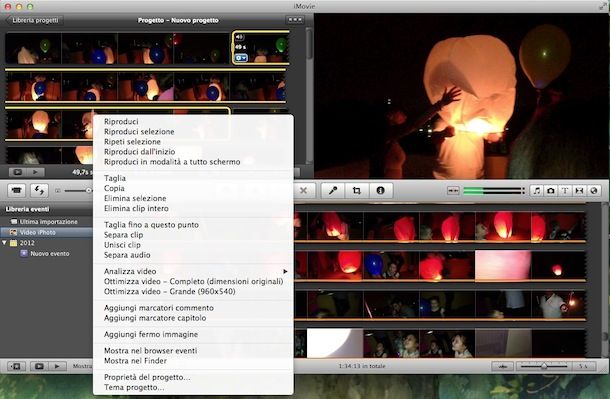Open the transitions browser
This screenshot has height=399, width=610.
tap(579, 191)
